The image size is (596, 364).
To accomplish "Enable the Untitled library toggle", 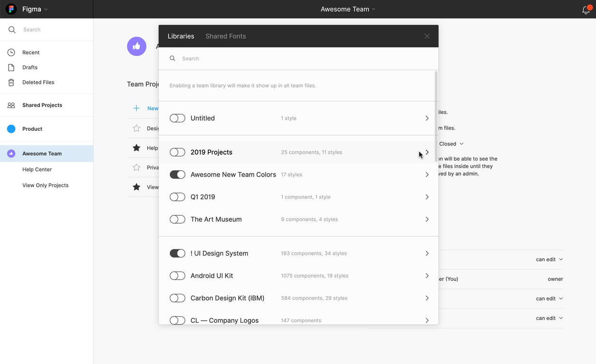I will (177, 118).
